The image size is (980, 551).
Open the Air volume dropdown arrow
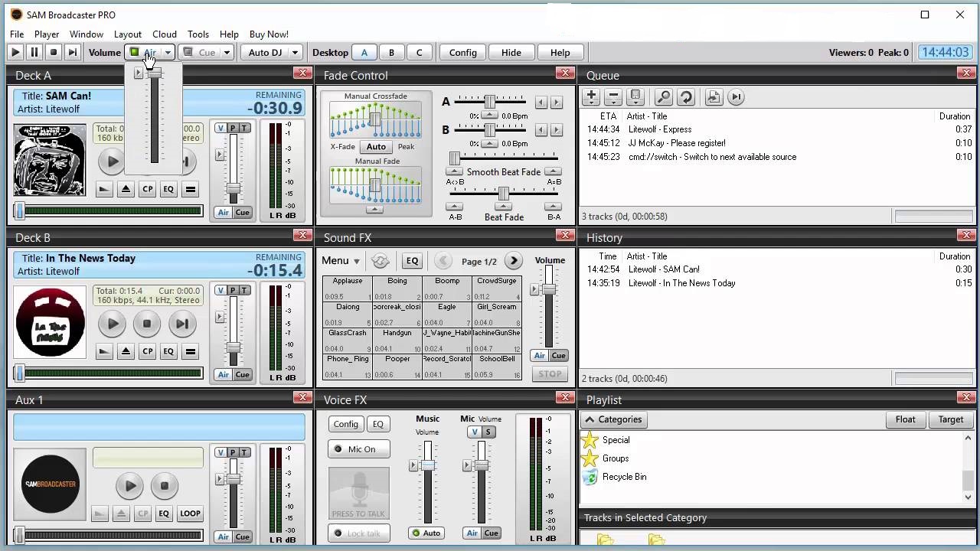pyautogui.click(x=168, y=52)
